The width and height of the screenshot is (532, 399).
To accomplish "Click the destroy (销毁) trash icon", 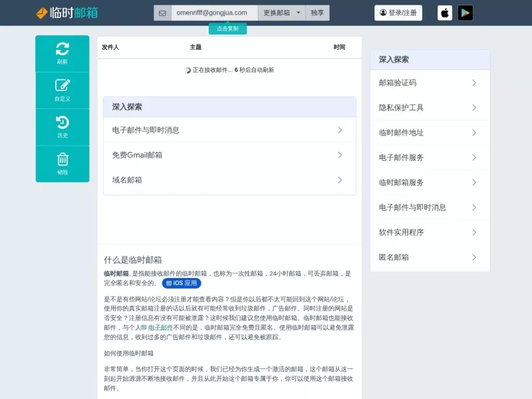I will [x=63, y=159].
